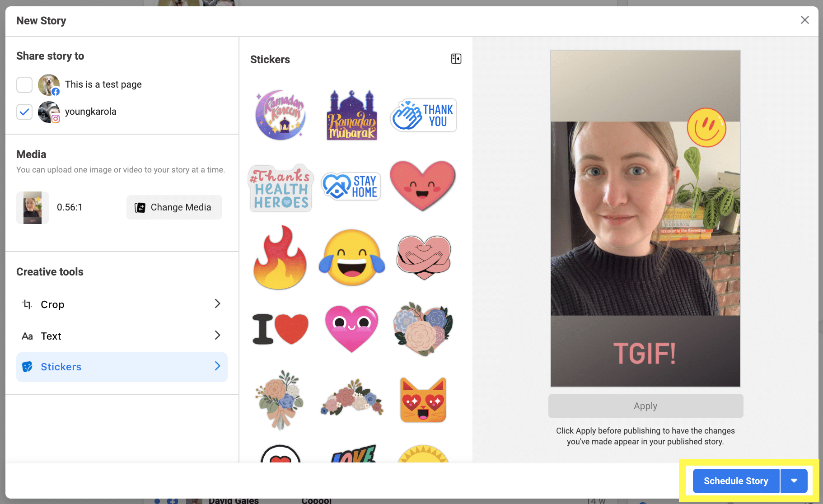The image size is (823, 504).
Task: Click the Change Media button
Action: coord(174,207)
